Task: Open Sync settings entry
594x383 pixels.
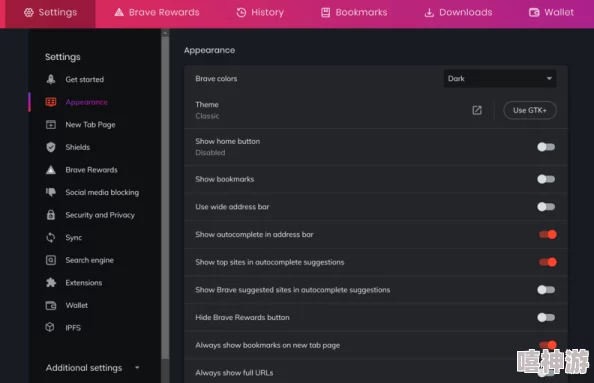Action: tap(73, 238)
